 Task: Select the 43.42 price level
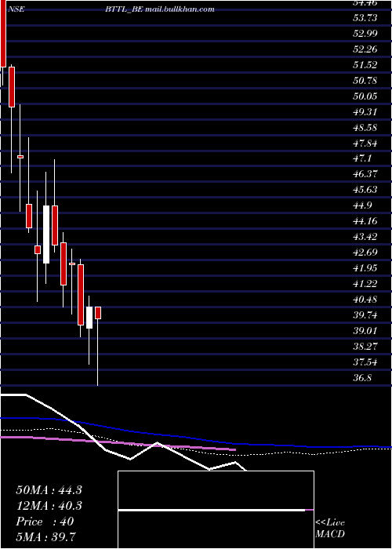coord(365,237)
